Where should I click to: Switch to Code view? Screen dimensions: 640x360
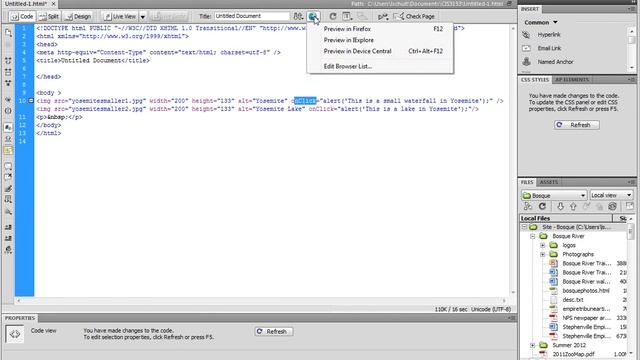pyautogui.click(x=22, y=16)
